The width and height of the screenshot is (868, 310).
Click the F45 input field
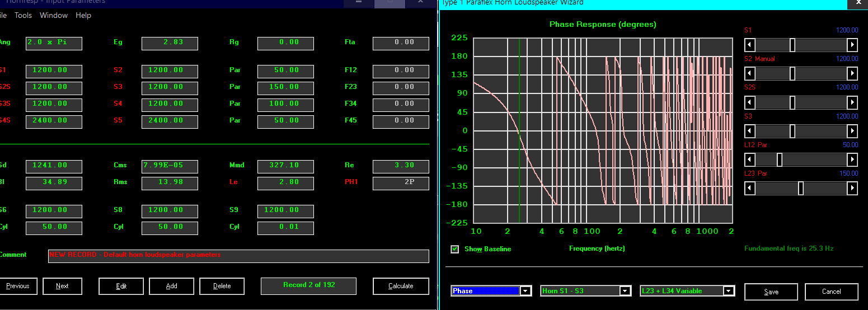[x=401, y=121]
